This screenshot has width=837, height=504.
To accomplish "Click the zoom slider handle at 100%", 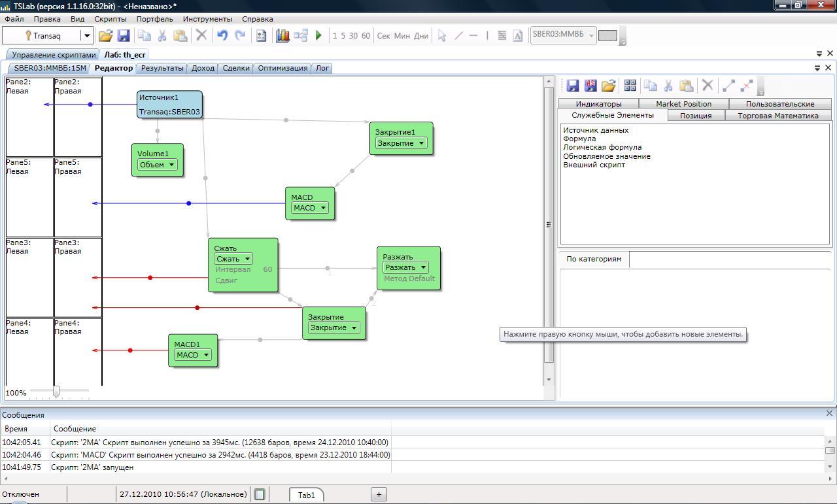I will pyautogui.click(x=56, y=392).
